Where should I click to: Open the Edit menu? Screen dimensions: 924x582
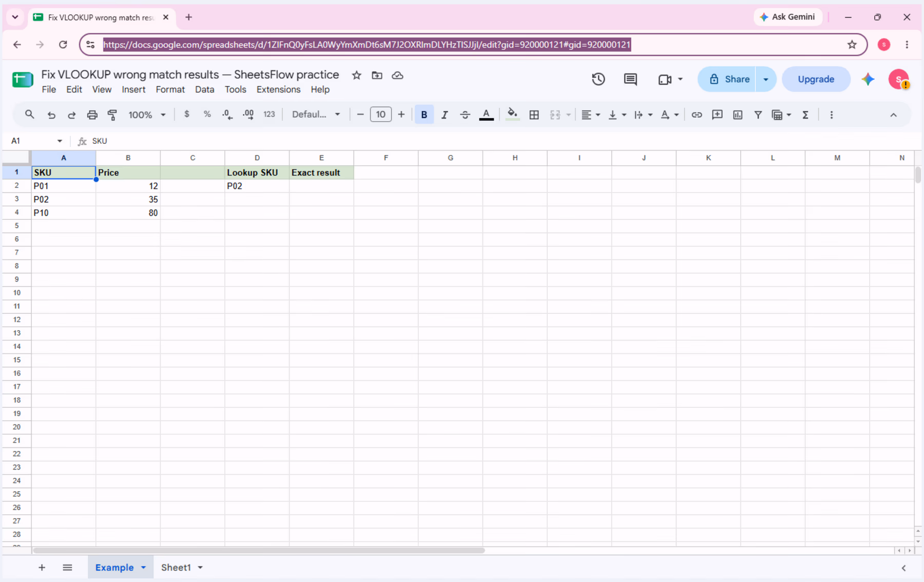[x=74, y=89]
